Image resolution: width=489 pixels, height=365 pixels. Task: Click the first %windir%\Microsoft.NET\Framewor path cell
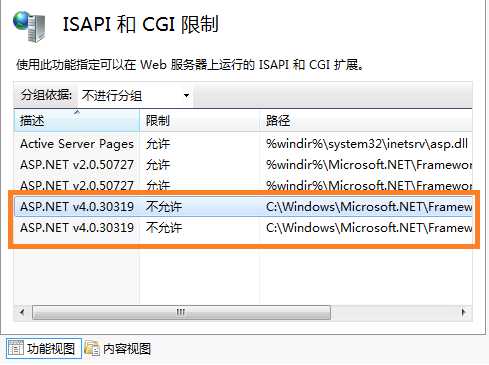coord(369,165)
